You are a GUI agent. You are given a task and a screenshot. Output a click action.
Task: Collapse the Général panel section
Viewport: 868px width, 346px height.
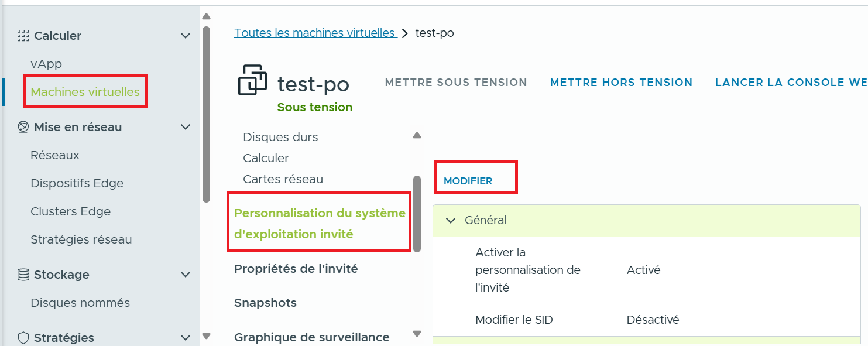point(451,221)
